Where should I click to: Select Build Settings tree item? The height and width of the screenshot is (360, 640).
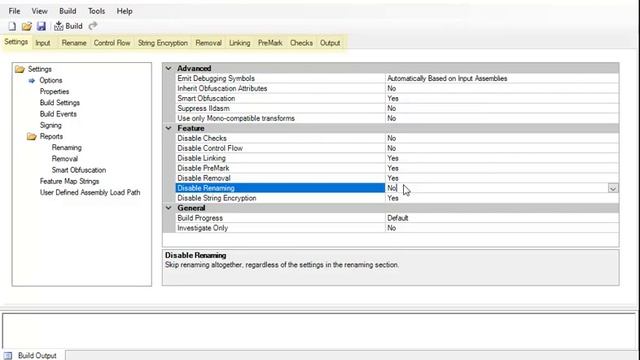click(60, 103)
